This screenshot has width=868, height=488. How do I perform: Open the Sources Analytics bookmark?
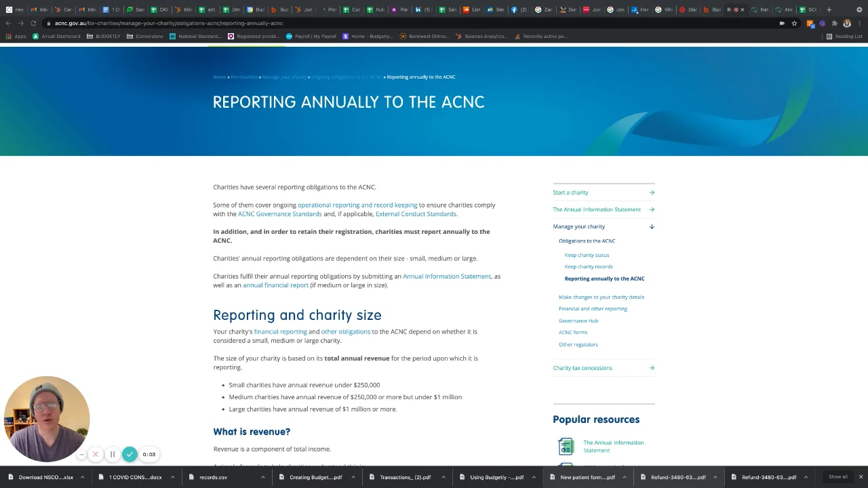point(482,36)
